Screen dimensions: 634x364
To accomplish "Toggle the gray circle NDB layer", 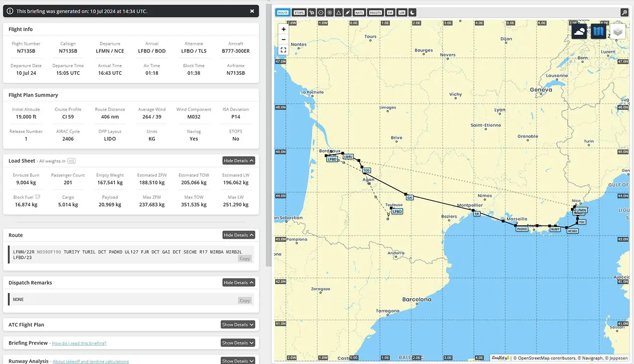I will (329, 12).
